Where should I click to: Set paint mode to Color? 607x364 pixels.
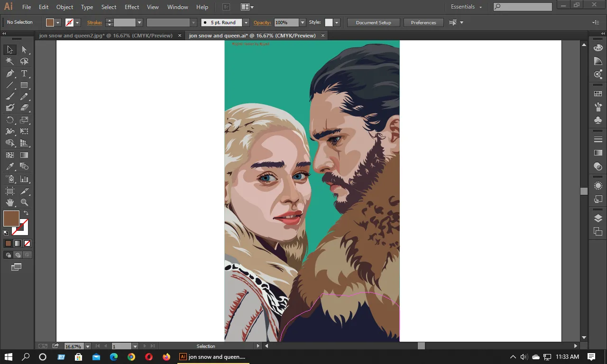(8, 243)
